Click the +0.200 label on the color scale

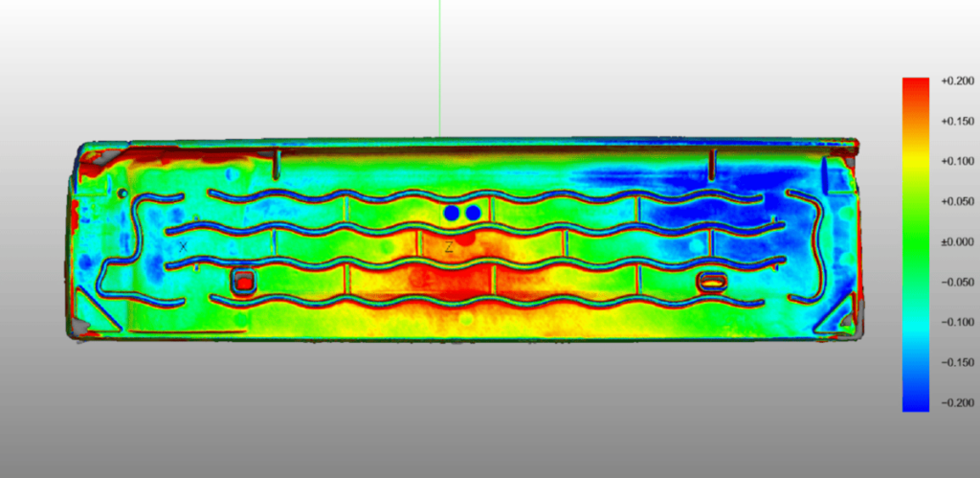[958, 81]
